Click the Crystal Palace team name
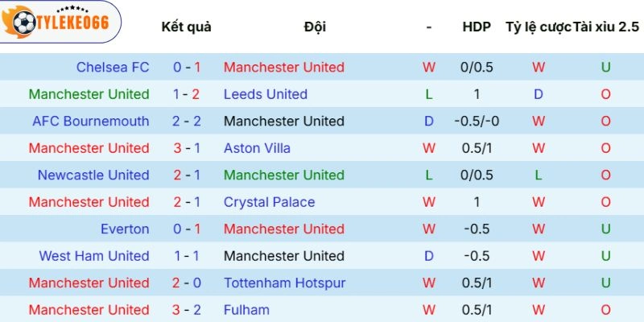This screenshot has width=644, height=322. tap(269, 202)
